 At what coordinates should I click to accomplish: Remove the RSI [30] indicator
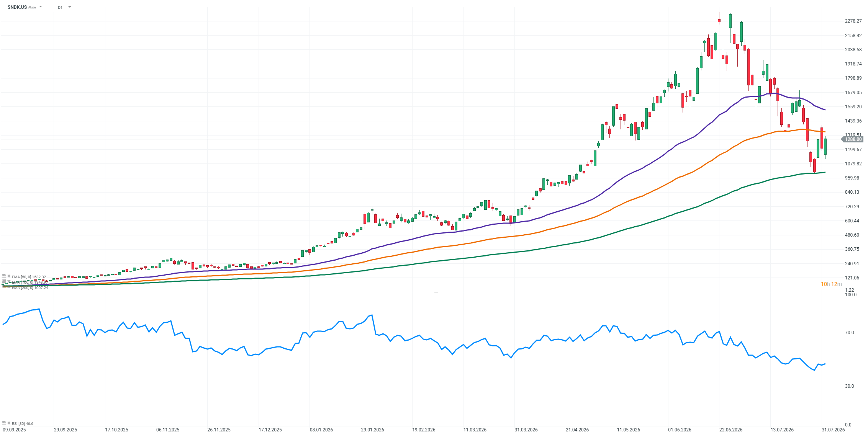click(x=9, y=423)
